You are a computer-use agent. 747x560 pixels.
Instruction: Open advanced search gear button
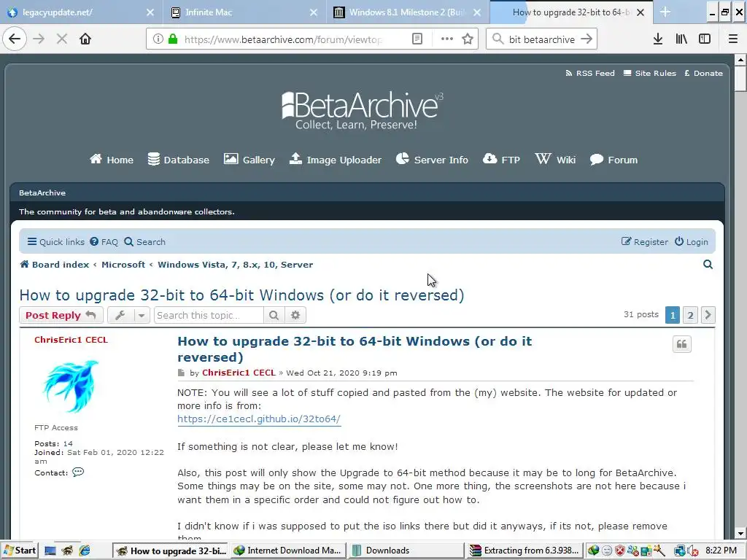point(295,315)
